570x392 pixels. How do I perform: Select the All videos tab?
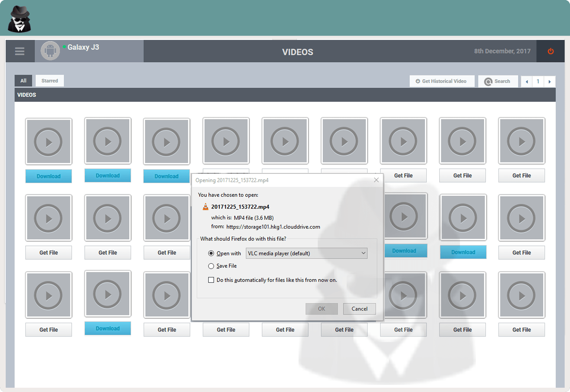23,81
